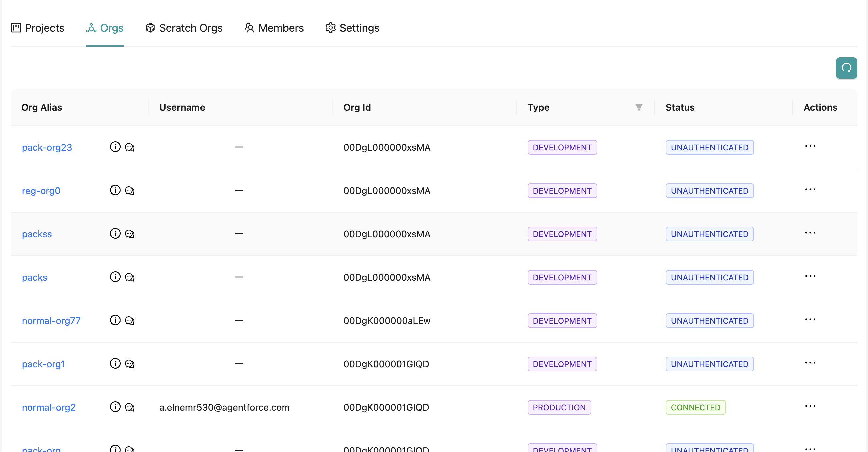
Task: Click the refresh orgs icon button
Action: pos(846,68)
